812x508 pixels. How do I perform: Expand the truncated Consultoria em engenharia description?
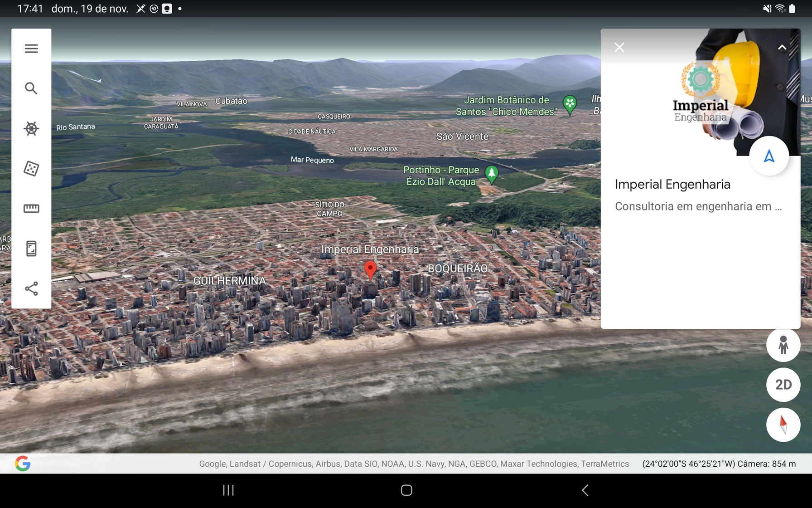click(698, 206)
